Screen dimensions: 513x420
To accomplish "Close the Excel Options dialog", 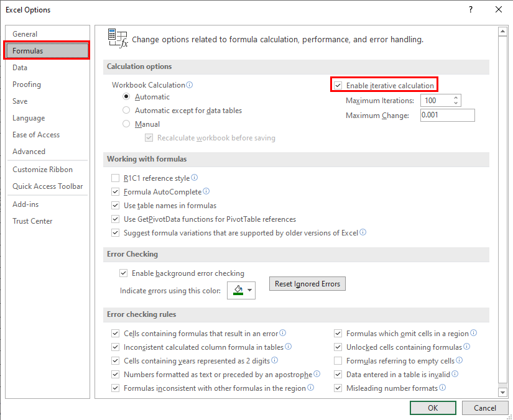I will [x=499, y=9].
